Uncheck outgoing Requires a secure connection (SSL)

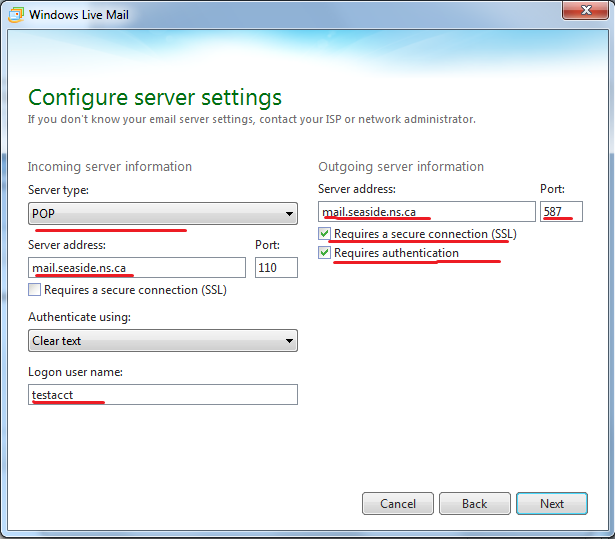tap(324, 234)
